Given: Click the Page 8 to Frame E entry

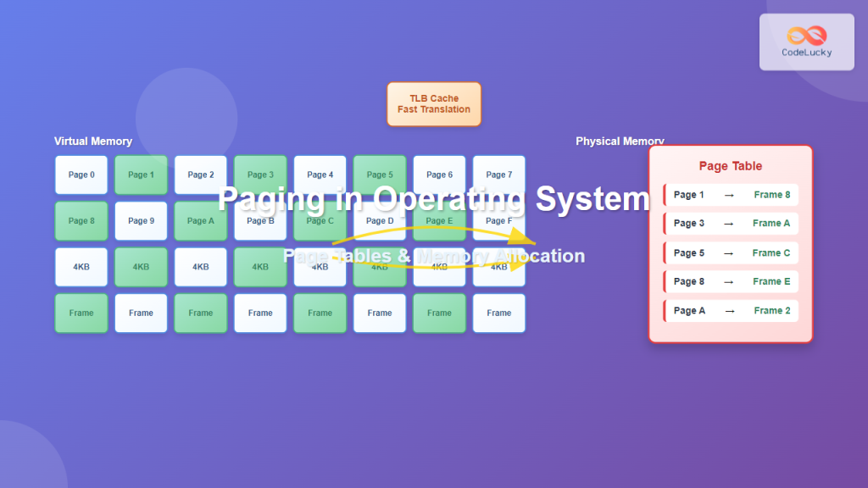Looking at the screenshot, I should (x=731, y=281).
